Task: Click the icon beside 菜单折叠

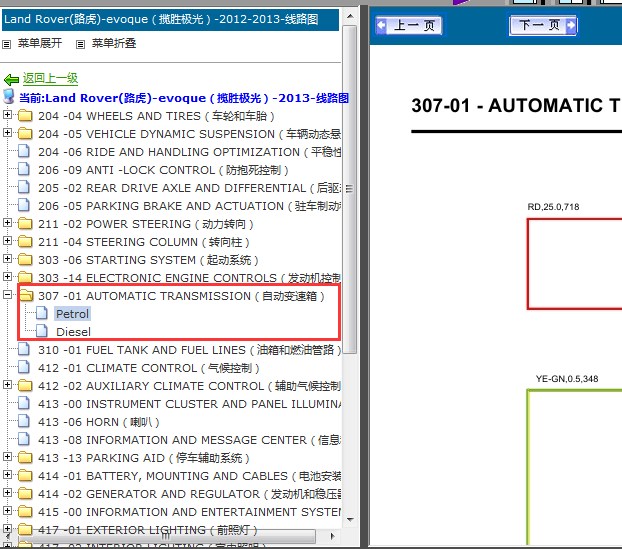Action: tap(81, 44)
